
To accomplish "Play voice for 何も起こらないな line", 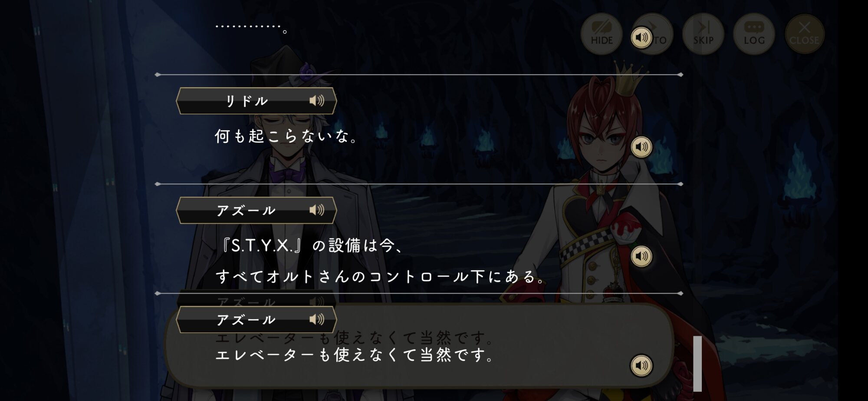I will pos(641,147).
